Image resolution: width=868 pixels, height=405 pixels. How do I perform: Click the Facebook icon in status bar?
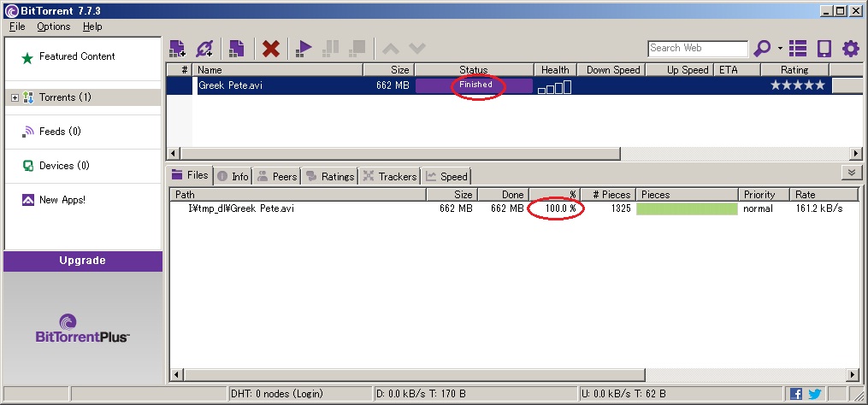pos(796,394)
